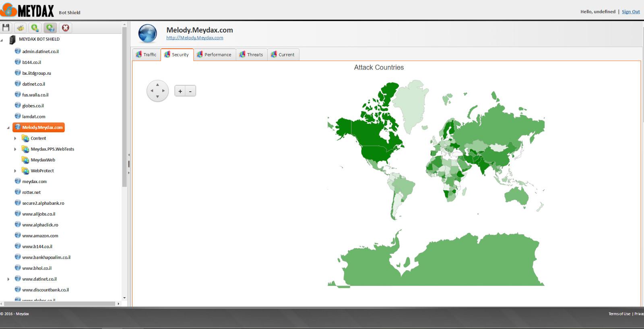Select globes.co.il in the site tree
644x329 pixels.
click(33, 106)
